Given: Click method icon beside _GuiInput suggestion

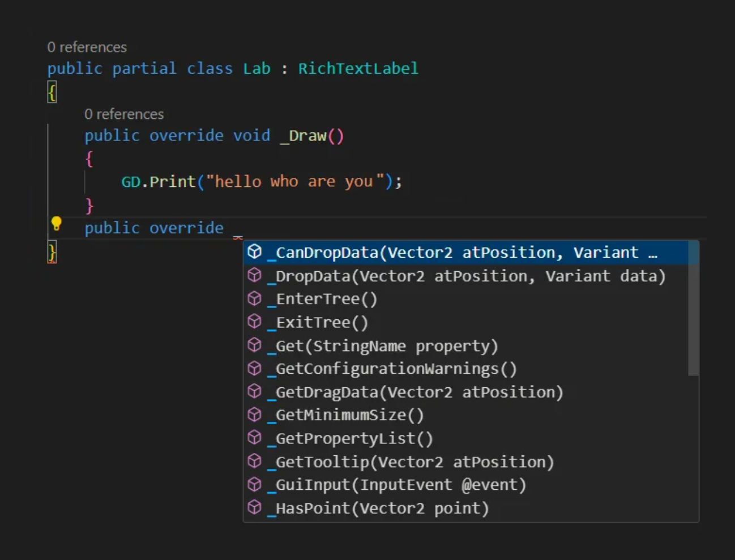Looking at the screenshot, I should pyautogui.click(x=255, y=484).
